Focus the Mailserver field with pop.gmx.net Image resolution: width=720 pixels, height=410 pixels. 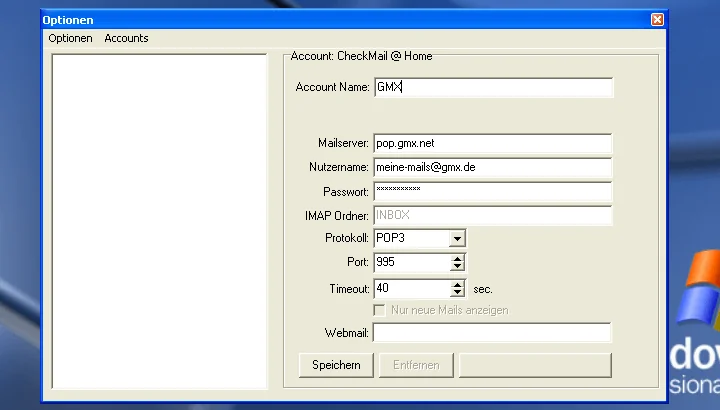coord(493,143)
